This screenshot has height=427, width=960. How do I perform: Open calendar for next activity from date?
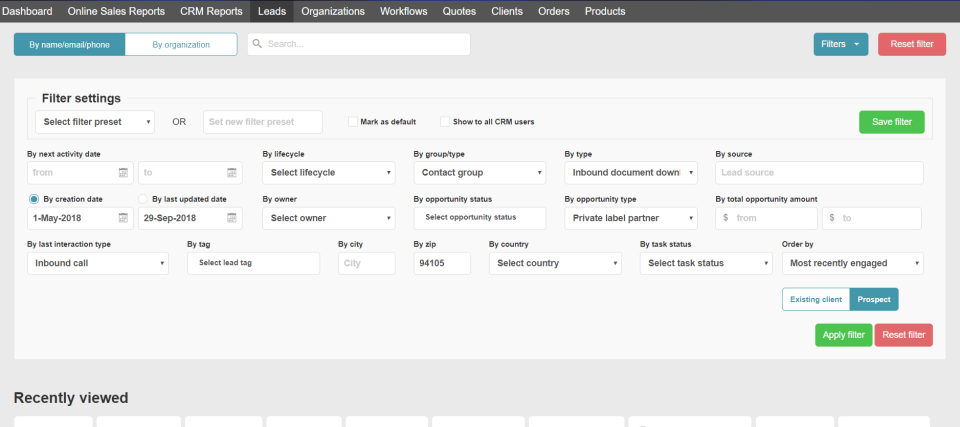pyautogui.click(x=123, y=173)
